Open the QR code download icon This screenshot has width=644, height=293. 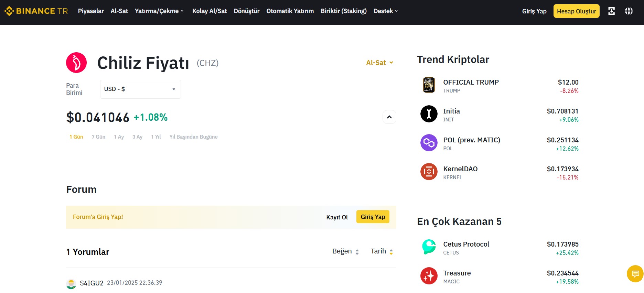(611, 11)
